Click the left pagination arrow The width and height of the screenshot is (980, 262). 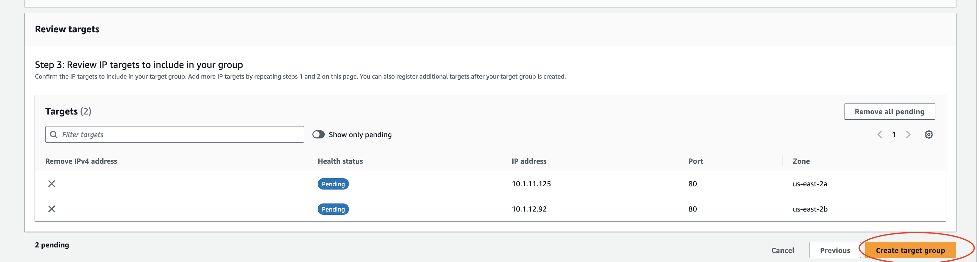(879, 134)
